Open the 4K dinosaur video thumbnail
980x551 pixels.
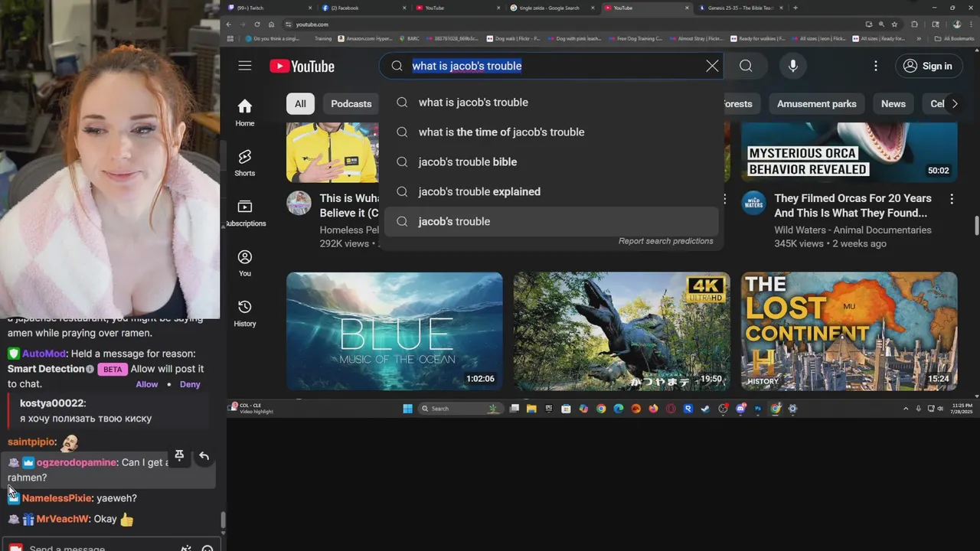[622, 331]
